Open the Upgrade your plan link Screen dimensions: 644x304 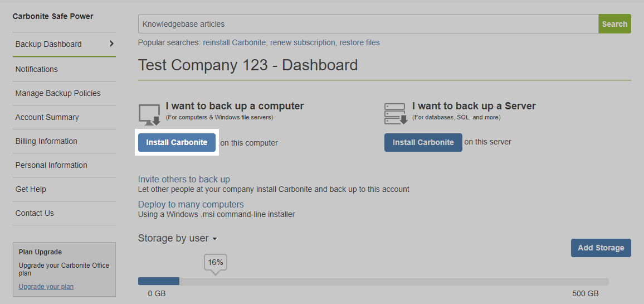[46, 287]
